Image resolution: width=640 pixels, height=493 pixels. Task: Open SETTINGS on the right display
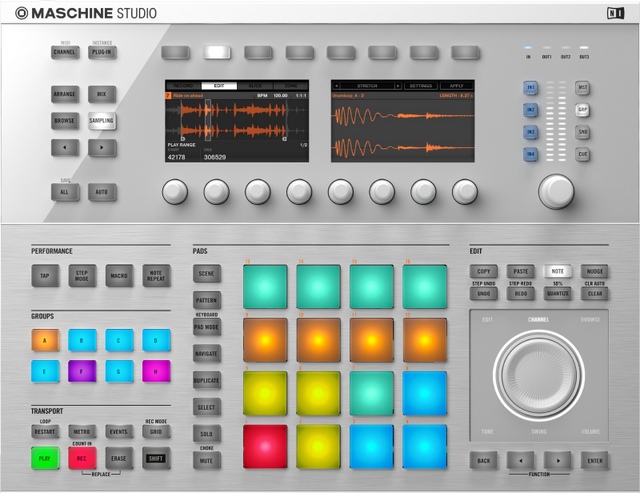click(x=421, y=86)
